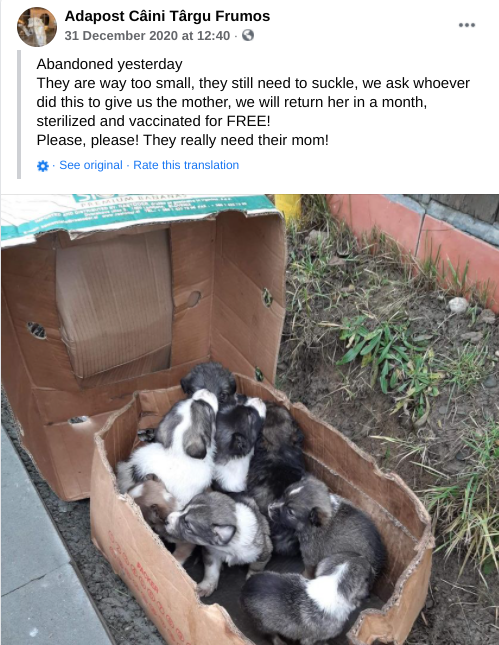
Task: Open the photo of puppies in the box
Action: 250,419
